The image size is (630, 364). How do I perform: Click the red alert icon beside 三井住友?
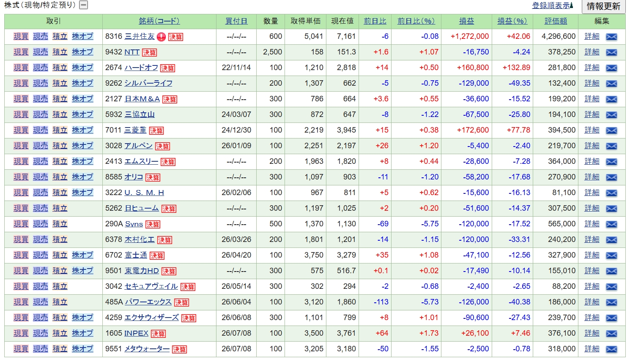pyautogui.click(x=161, y=37)
